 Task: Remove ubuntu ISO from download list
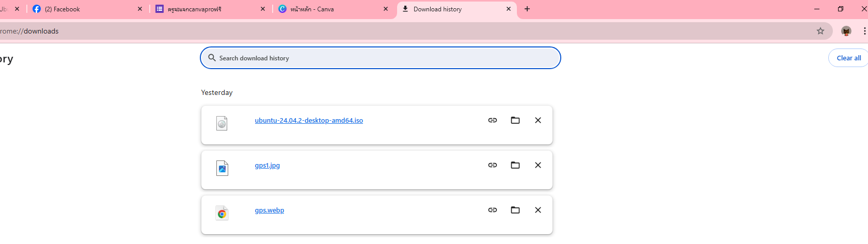pyautogui.click(x=538, y=120)
